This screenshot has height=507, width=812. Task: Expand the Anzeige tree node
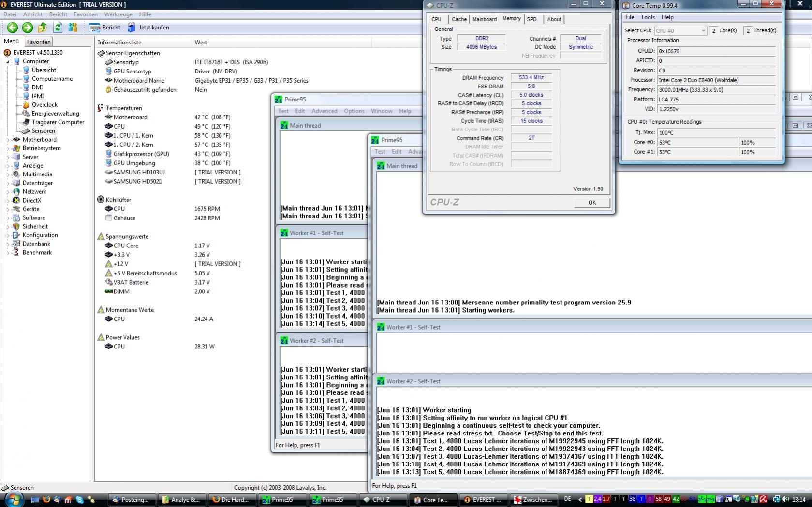8,166
